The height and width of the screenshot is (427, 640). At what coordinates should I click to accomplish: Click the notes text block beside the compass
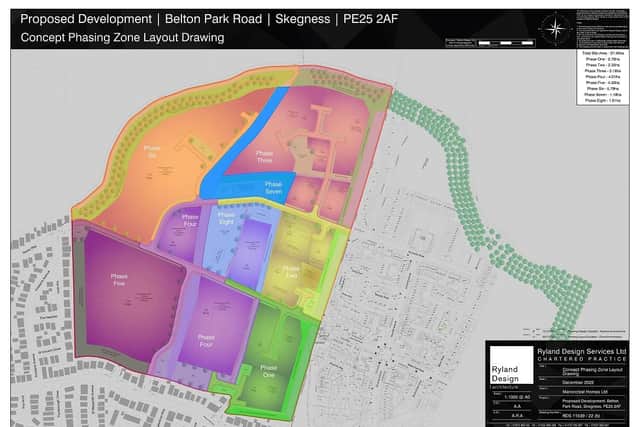602,29
